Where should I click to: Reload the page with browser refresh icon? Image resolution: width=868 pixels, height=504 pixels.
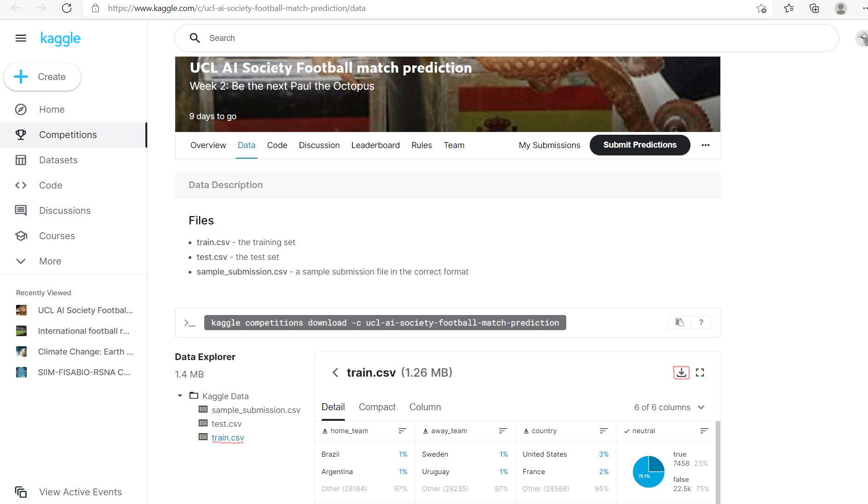point(67,8)
